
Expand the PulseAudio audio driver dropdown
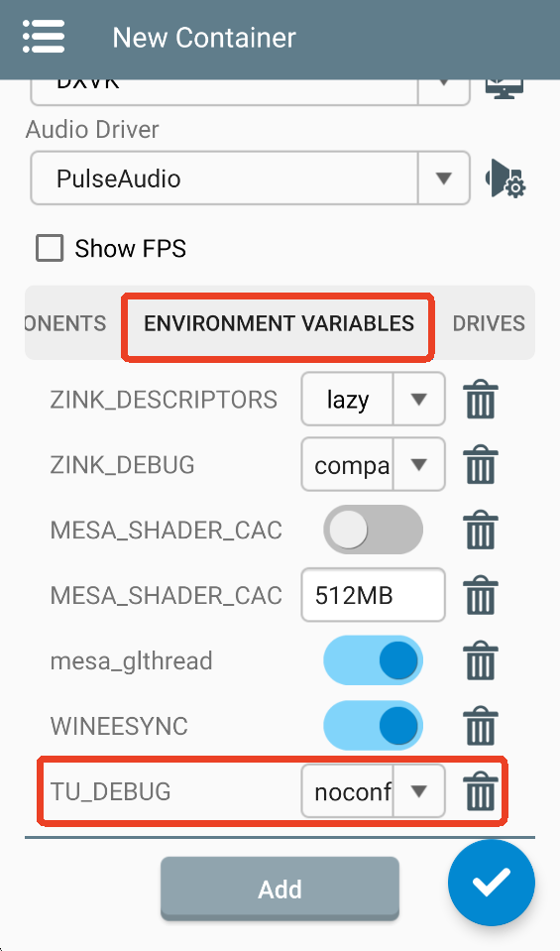(x=251, y=178)
